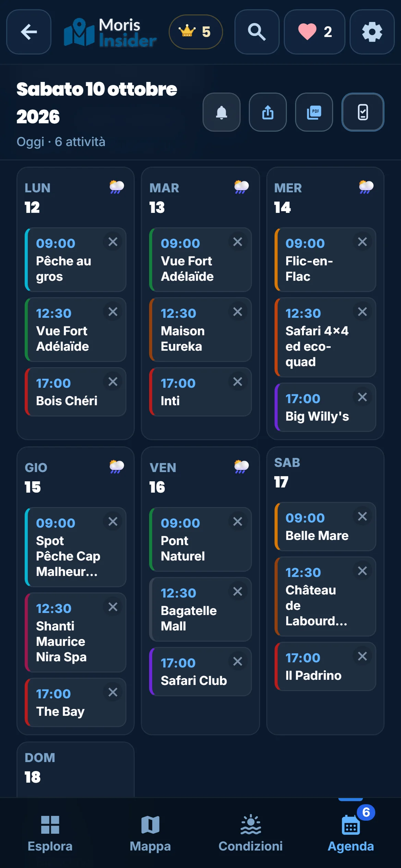
Task: Open settings gear icon
Action: pos(372,32)
